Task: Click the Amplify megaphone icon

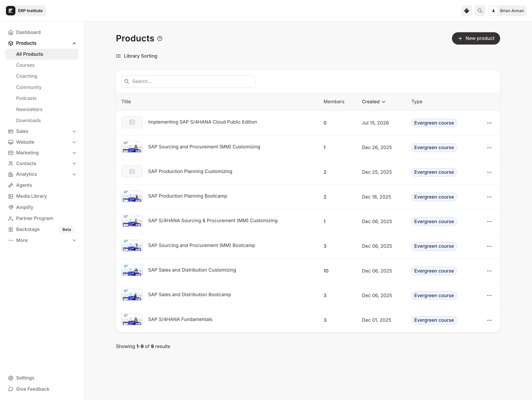Action: [x=11, y=207]
